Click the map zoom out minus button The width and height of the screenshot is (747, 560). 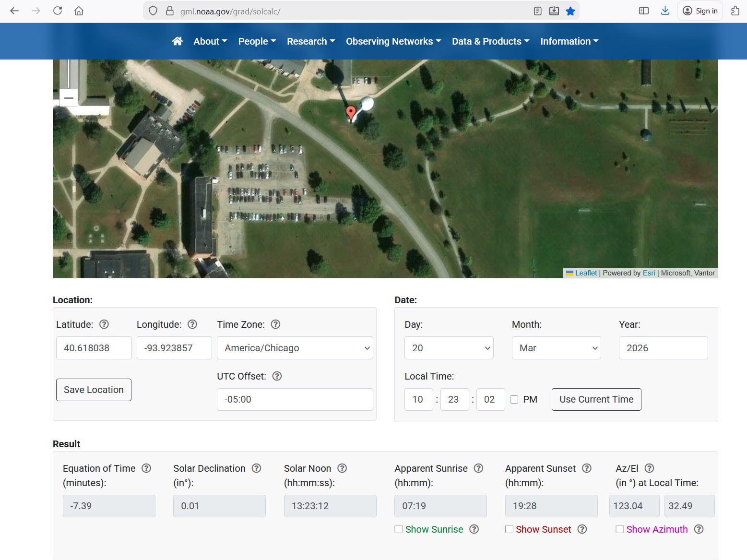coord(69,98)
